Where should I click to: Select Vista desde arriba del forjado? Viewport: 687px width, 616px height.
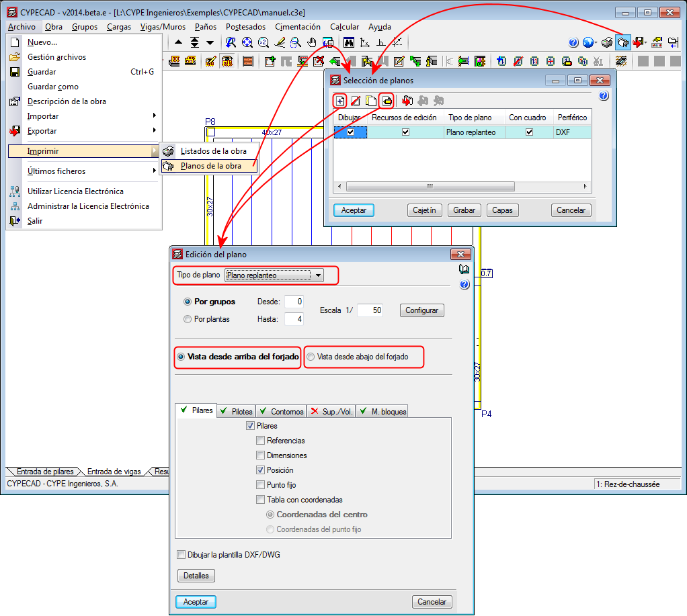pyautogui.click(x=181, y=357)
